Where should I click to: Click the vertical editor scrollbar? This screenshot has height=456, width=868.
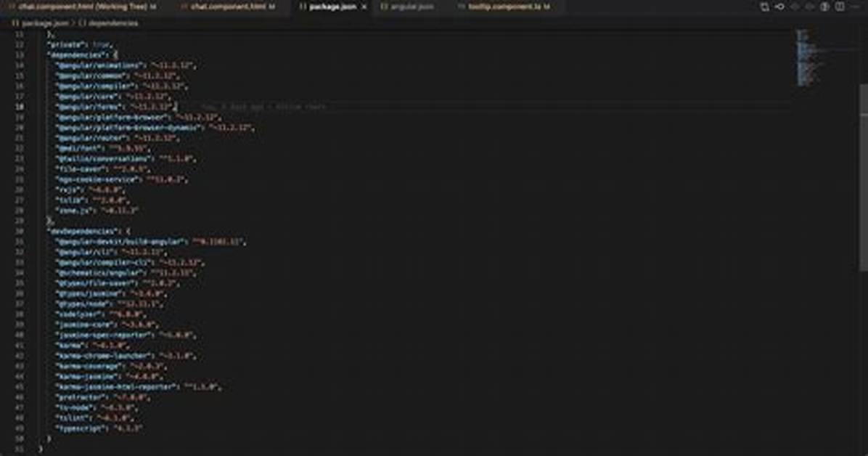864,177
